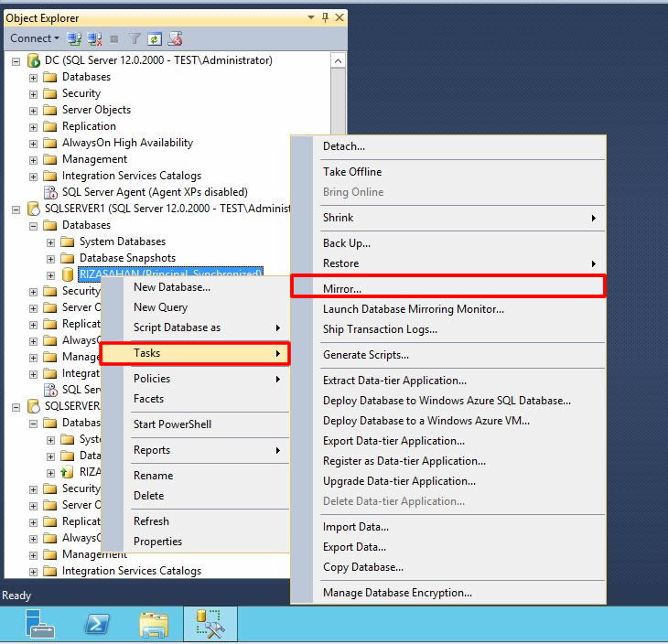Click the DC server node icon
Screen dimensions: 668x644
pos(34,60)
